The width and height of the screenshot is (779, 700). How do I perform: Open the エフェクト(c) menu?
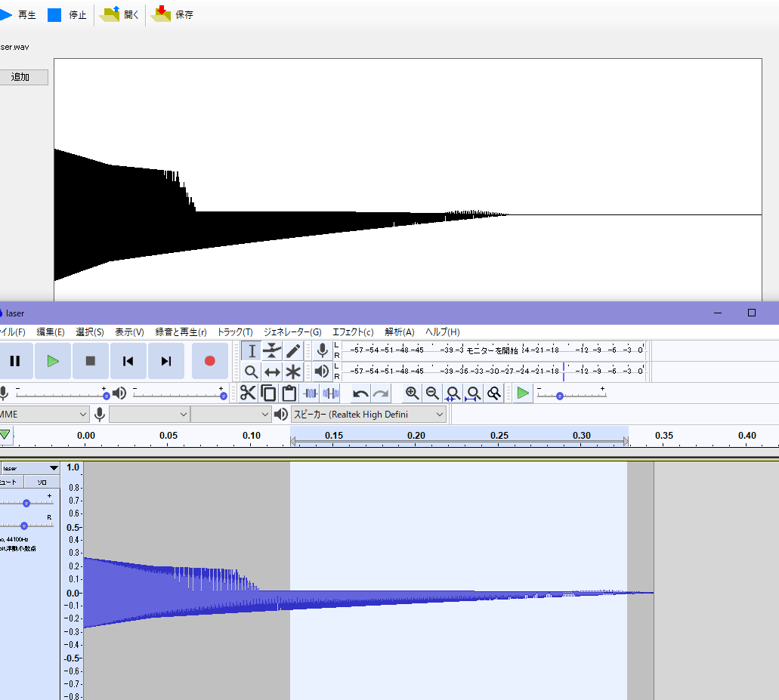click(353, 331)
